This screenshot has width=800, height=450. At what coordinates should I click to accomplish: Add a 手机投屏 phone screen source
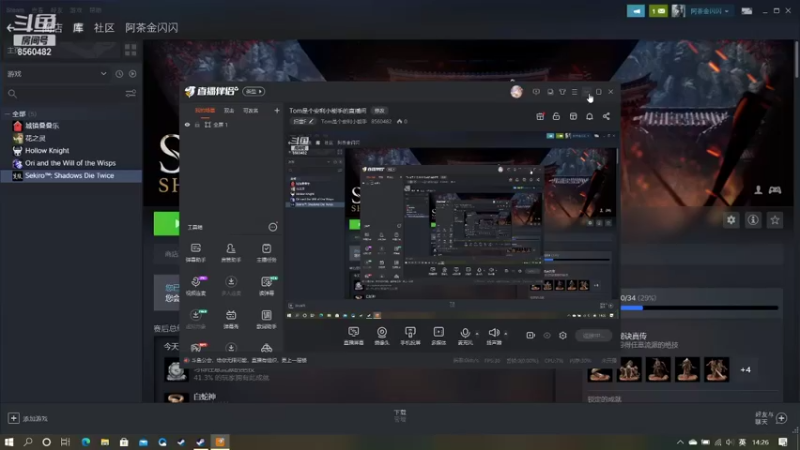[410, 336]
